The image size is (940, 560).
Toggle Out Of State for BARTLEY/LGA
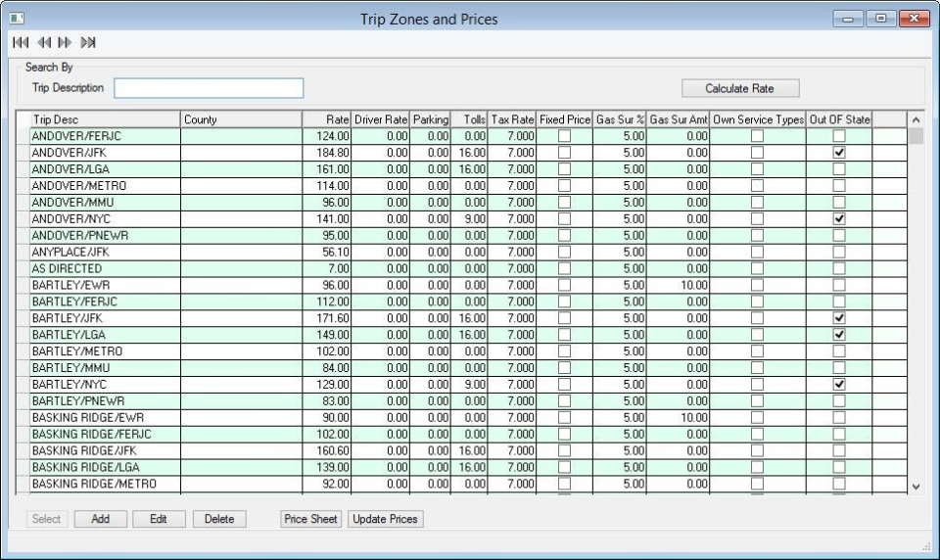(839, 335)
